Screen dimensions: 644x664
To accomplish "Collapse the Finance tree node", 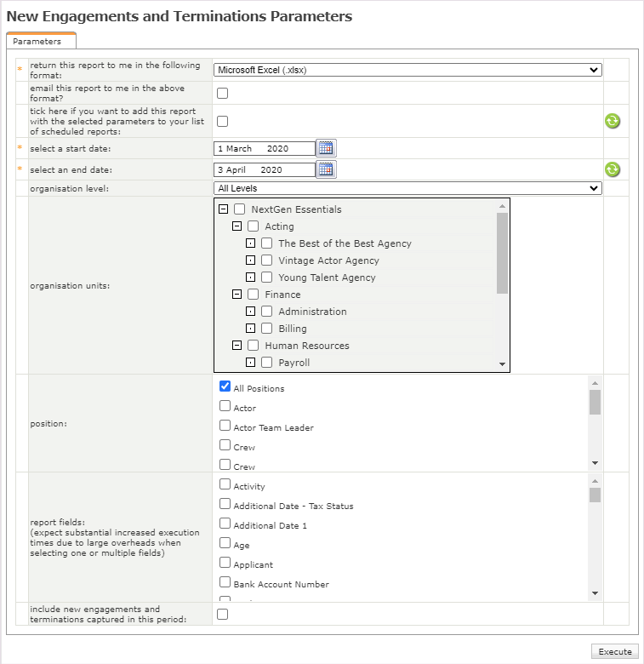I will (x=237, y=295).
